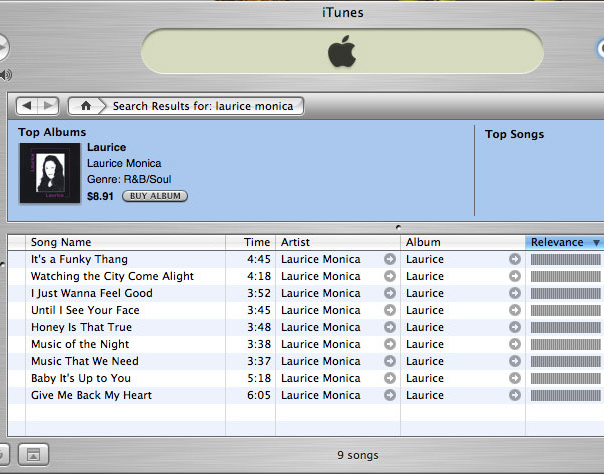The height and width of the screenshot is (474, 604).
Task: Select the song It's a Funky Thang
Action: click(x=79, y=259)
